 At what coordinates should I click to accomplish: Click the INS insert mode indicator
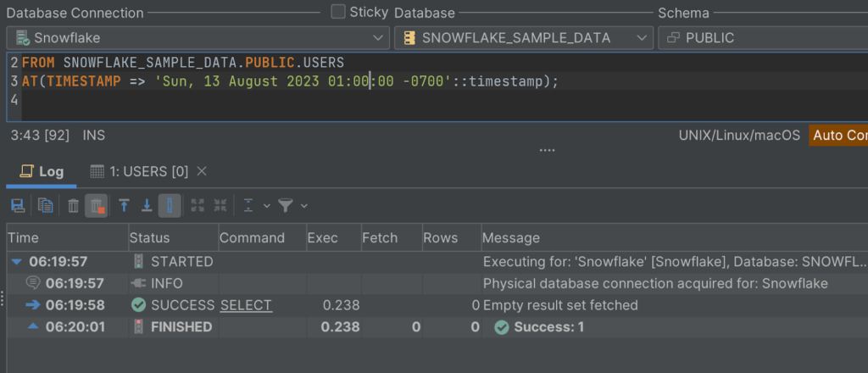93,136
